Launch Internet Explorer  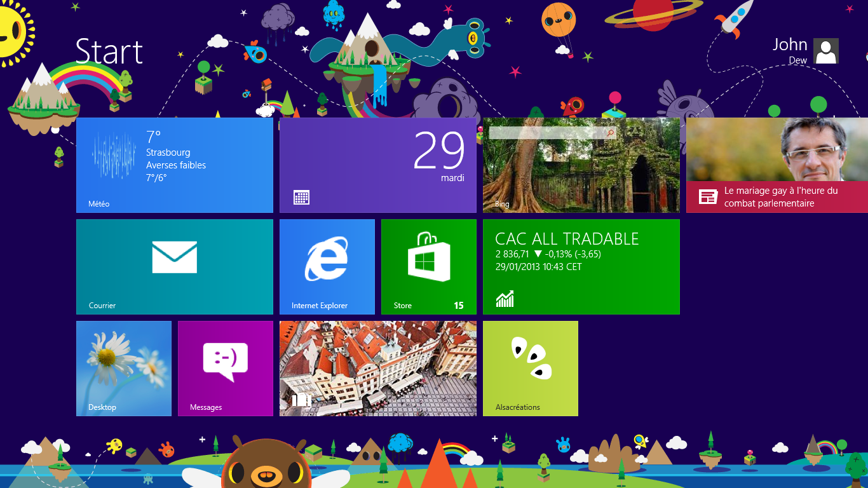click(327, 267)
